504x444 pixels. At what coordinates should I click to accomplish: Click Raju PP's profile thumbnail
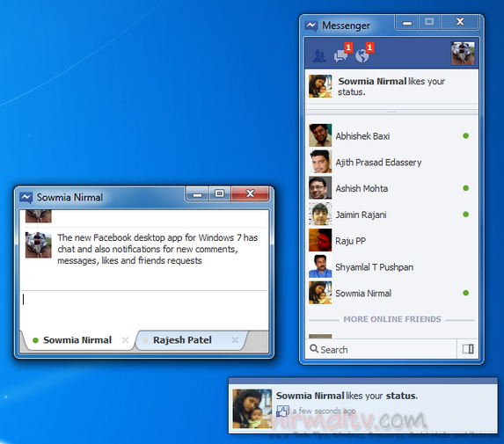coord(320,240)
